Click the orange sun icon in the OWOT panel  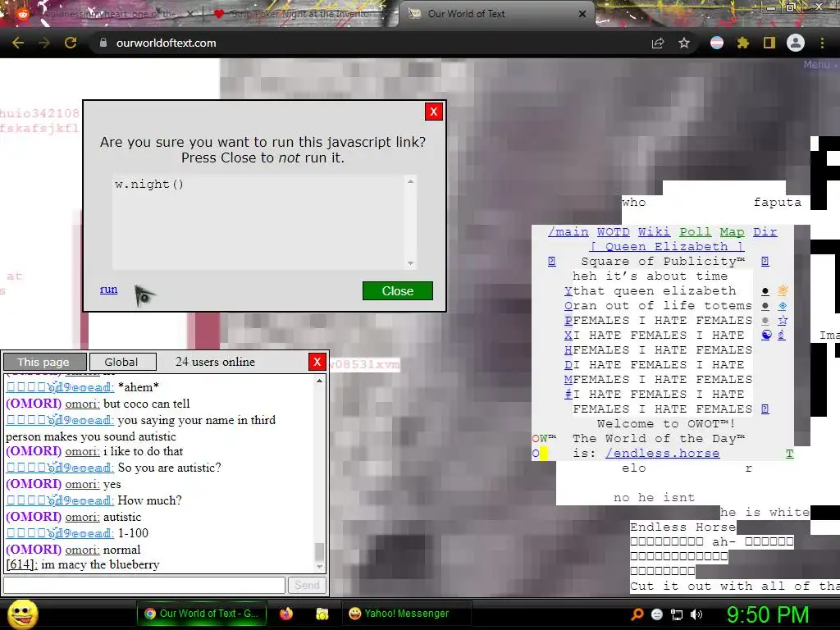[783, 291]
